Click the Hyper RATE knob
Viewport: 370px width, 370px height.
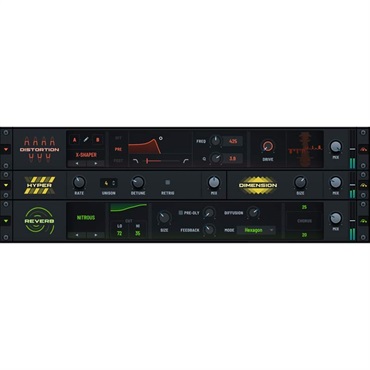[79, 182]
